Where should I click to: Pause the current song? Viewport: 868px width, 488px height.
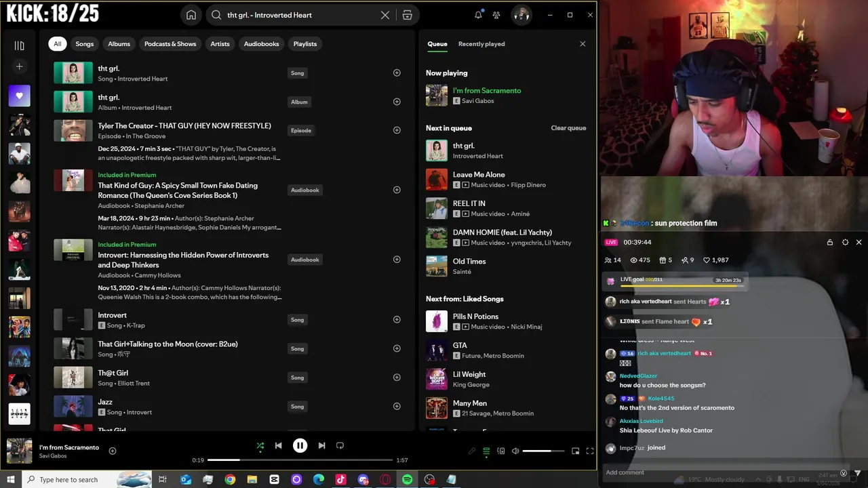coord(300,445)
